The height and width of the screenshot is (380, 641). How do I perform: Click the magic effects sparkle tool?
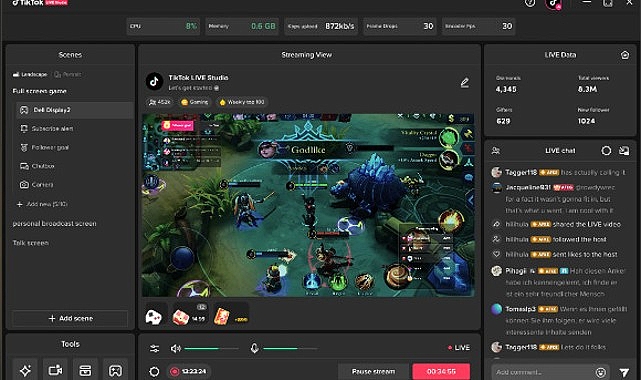click(x=25, y=370)
